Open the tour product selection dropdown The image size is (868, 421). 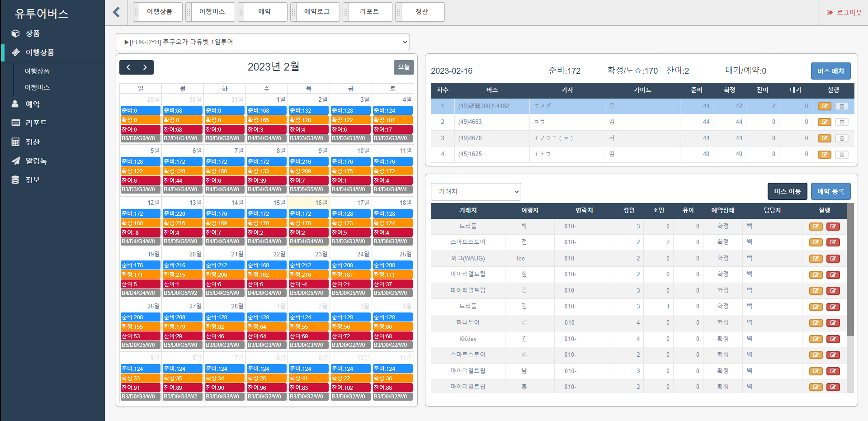coord(262,42)
